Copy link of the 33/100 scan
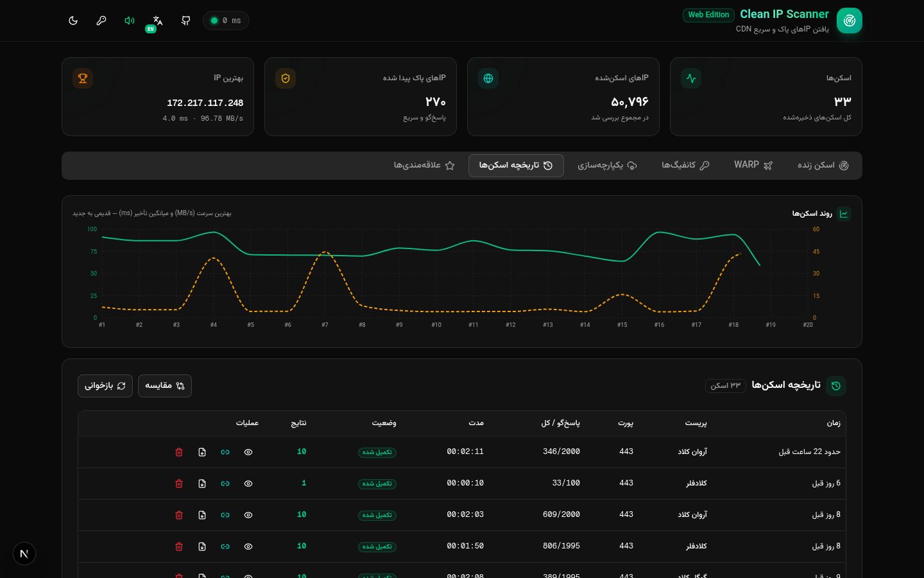Image resolution: width=924 pixels, height=578 pixels. tap(225, 484)
